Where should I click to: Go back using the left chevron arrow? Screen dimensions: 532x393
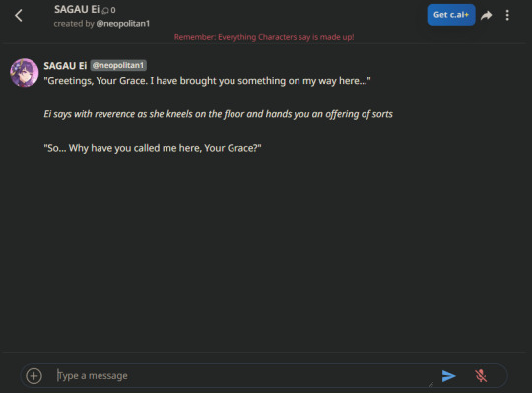(x=19, y=15)
